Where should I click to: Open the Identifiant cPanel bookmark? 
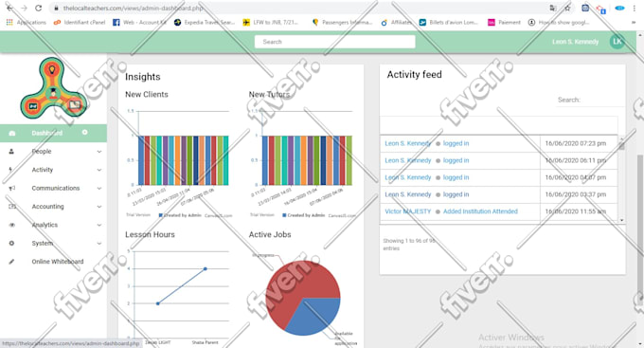80,22
